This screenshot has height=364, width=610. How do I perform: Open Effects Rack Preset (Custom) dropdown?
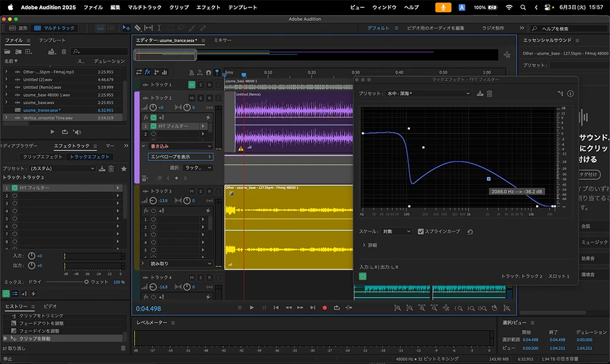tap(62, 168)
